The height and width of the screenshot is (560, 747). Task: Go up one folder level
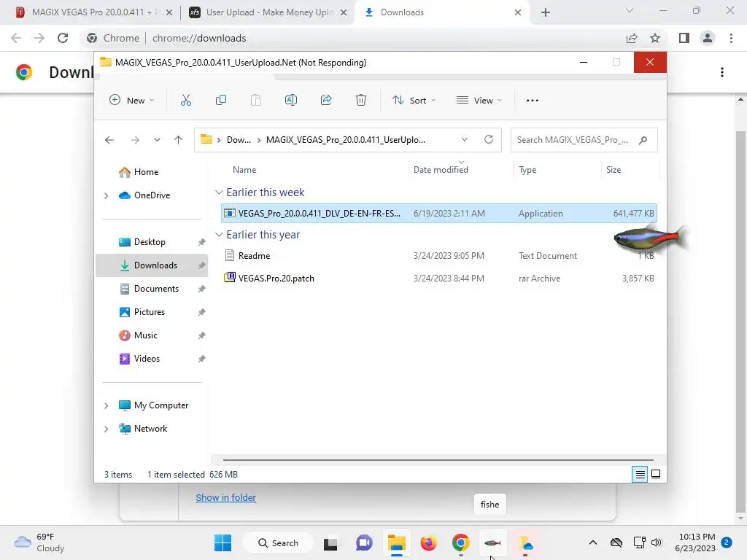pyautogui.click(x=178, y=140)
